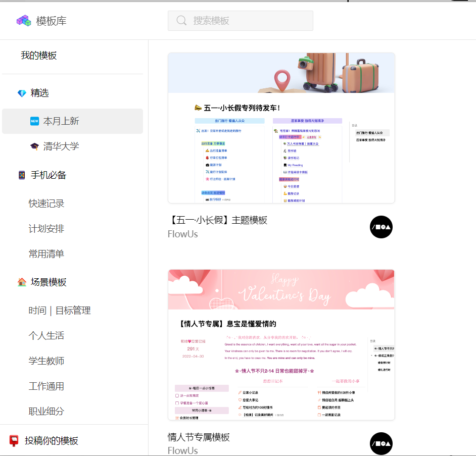476x456 pixels.
Task: Open the 计划安排 subcategory
Action: (x=46, y=229)
